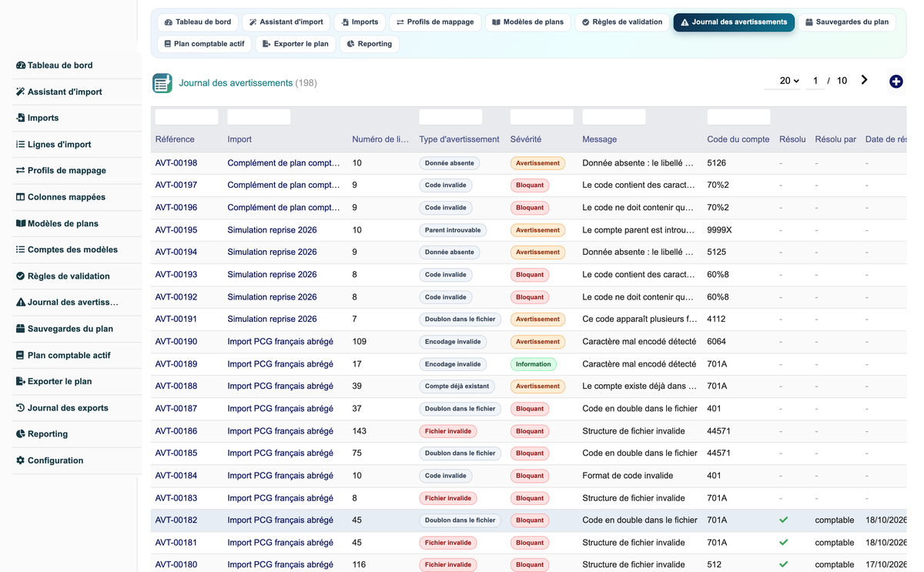Click the Code du compte filter input
924x572 pixels.
(739, 117)
